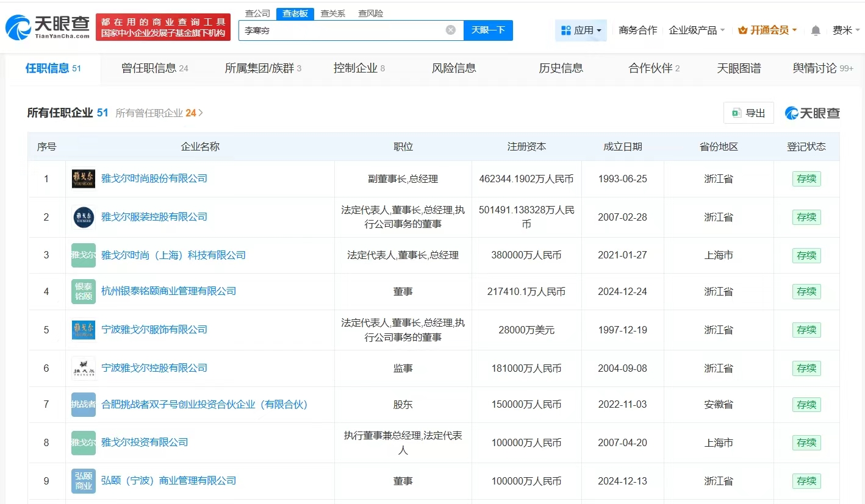The width and height of the screenshot is (865, 504).
Task: Open 雅戈尔时尚（上海）科技有限公司 link
Action: [x=174, y=255]
